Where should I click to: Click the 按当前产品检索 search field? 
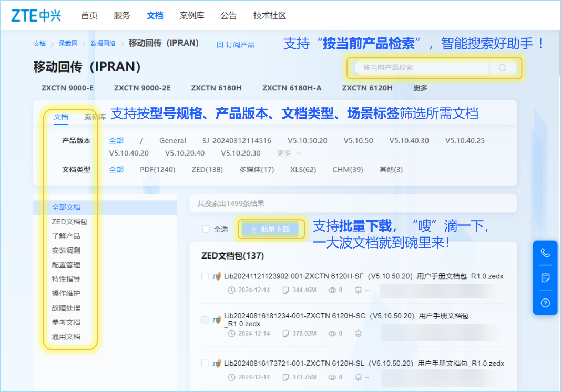[422, 68]
